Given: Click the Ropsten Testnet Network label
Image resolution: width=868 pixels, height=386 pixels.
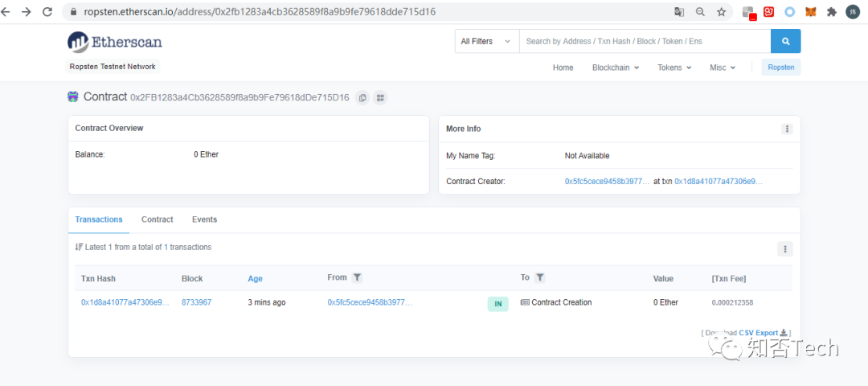Looking at the screenshot, I should coord(113,67).
